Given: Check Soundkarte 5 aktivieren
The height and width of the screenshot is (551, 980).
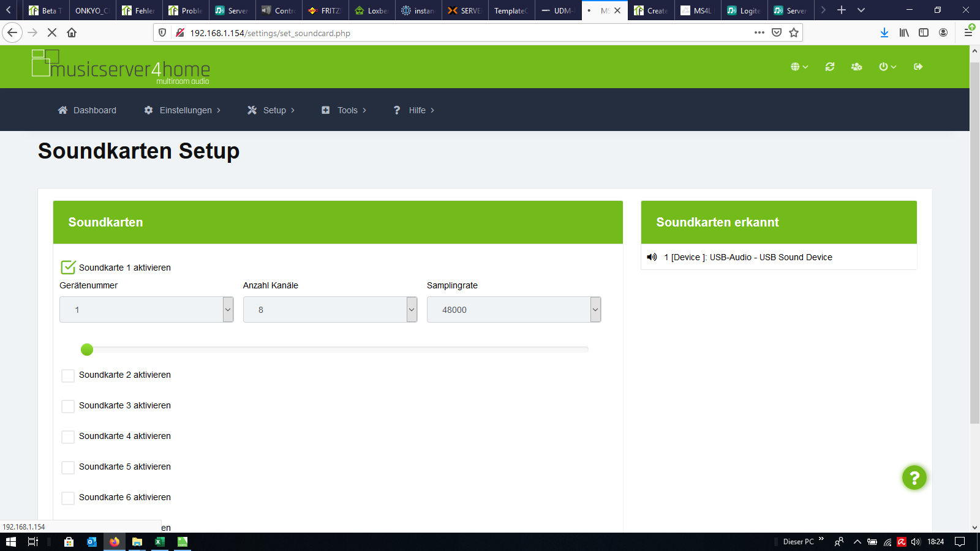Looking at the screenshot, I should click(x=68, y=467).
